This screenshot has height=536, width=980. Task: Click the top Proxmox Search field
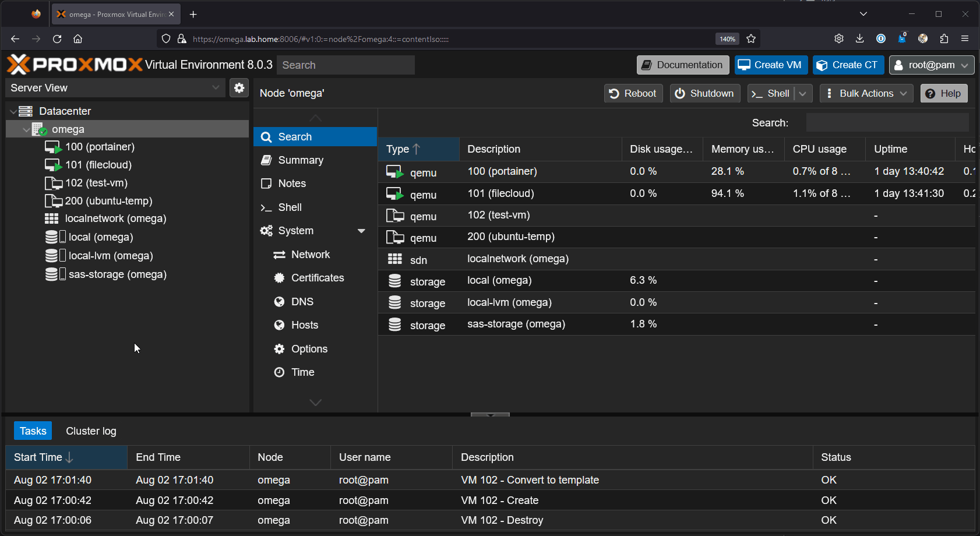tap(346, 65)
